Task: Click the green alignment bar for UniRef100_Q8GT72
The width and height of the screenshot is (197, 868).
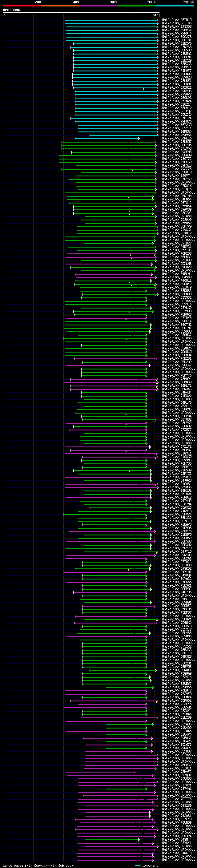Action: pos(108,159)
